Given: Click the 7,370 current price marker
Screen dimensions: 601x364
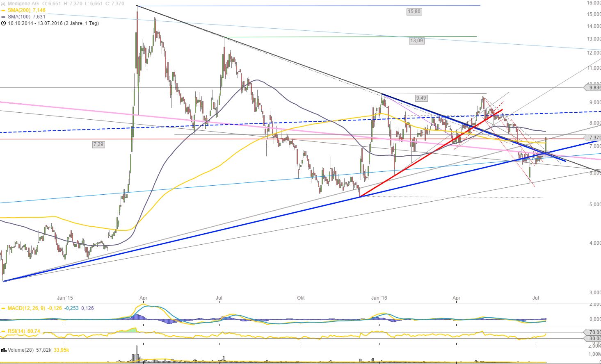Looking at the screenshot, I should pos(593,138).
